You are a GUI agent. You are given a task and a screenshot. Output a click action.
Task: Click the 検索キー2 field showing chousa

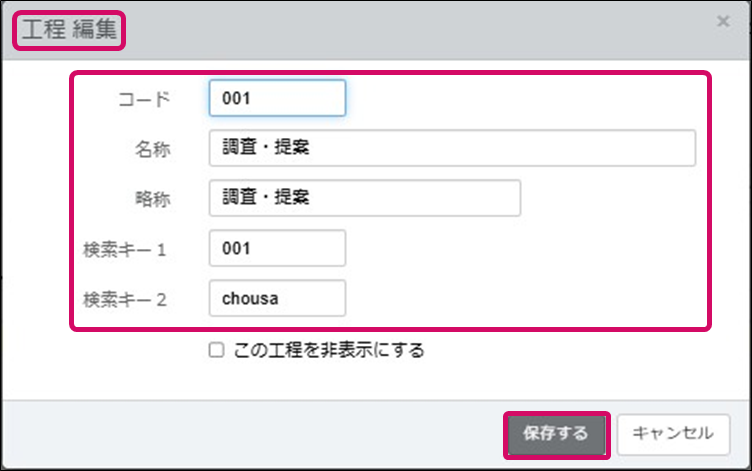pos(277,298)
